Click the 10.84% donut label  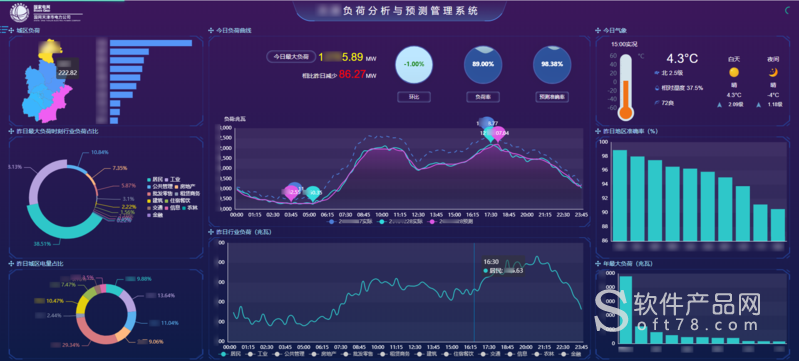click(99, 152)
